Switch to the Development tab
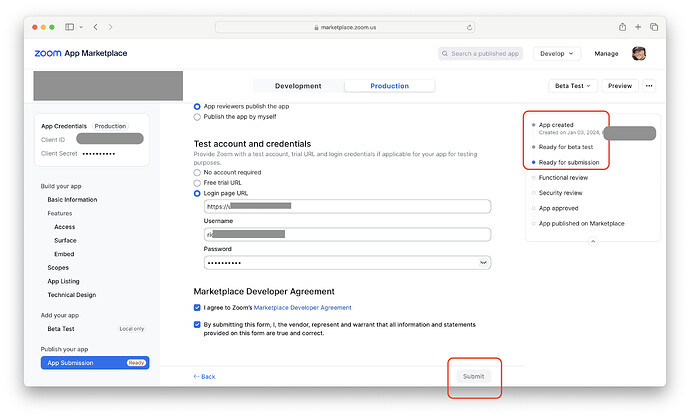This screenshot has height=418, width=690. click(298, 86)
